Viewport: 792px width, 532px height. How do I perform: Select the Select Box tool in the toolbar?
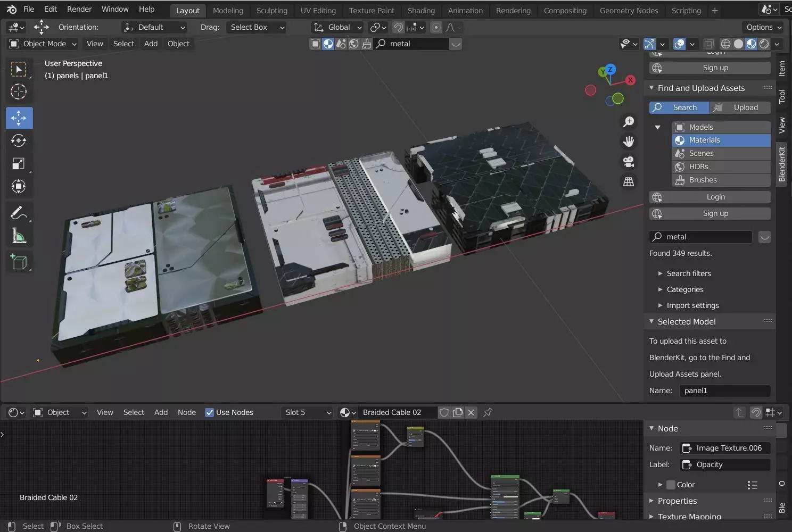click(x=19, y=69)
